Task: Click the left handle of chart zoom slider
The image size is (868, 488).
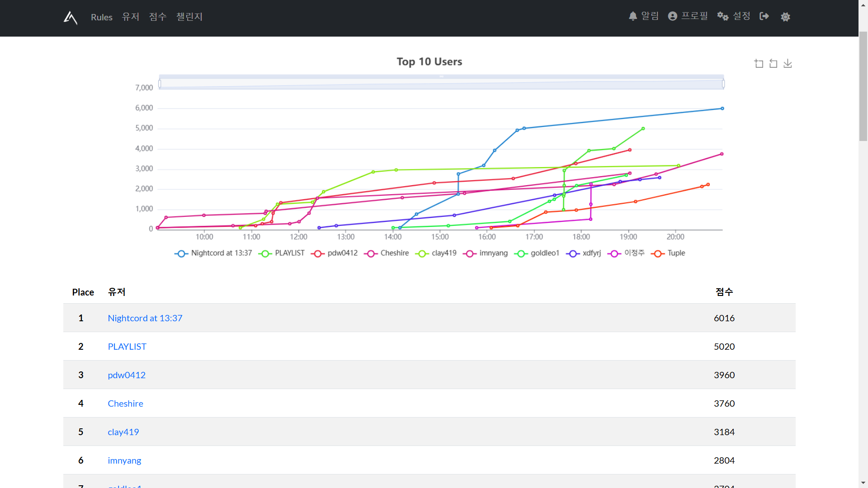Action: [160, 84]
